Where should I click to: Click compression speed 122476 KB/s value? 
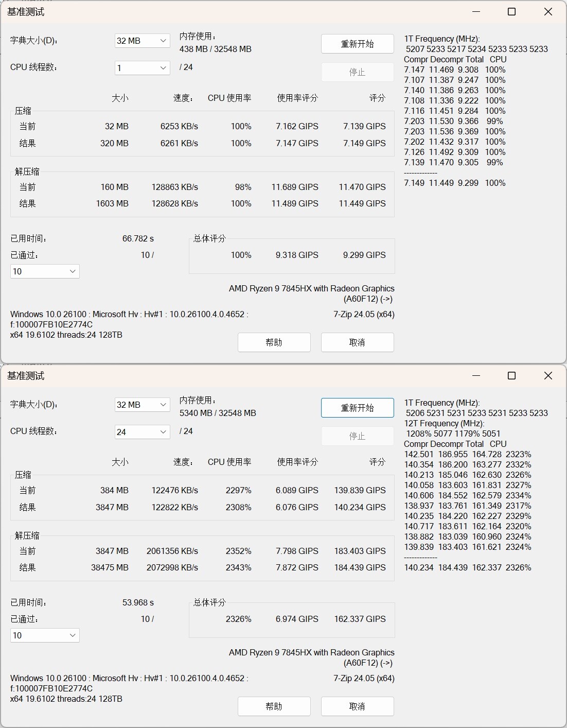pyautogui.click(x=175, y=490)
